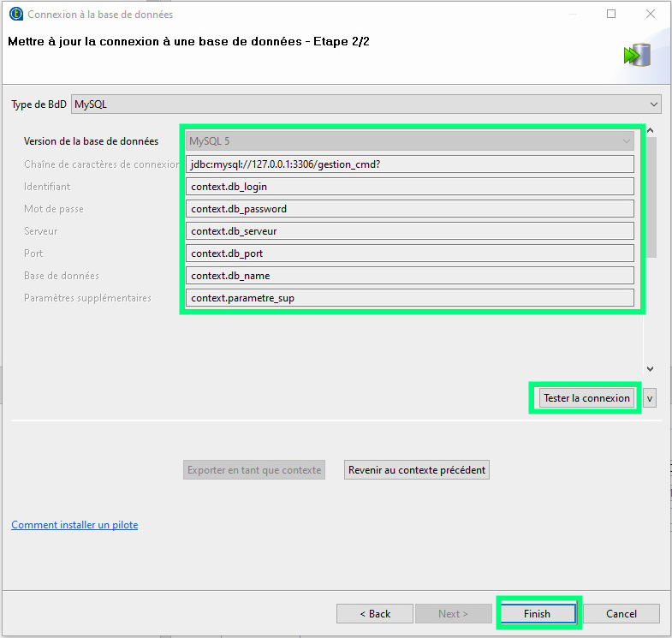Click the Port label
672x638 pixels.
[x=33, y=253]
